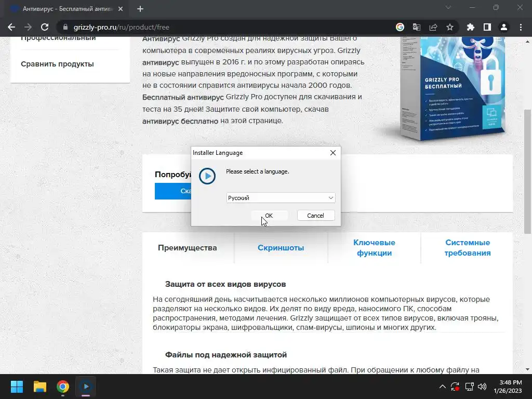Click the blue download button
The height and width of the screenshot is (399, 532).
(x=173, y=191)
